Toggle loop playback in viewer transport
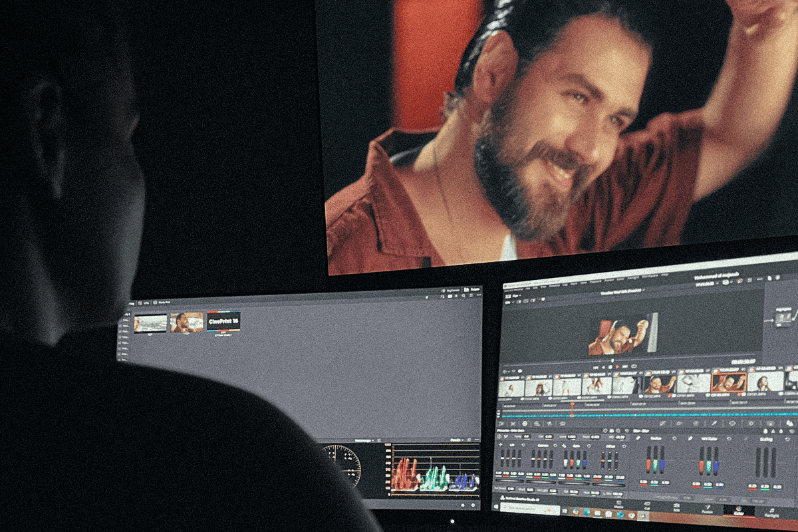The height and width of the screenshot is (532, 798). pos(632,366)
